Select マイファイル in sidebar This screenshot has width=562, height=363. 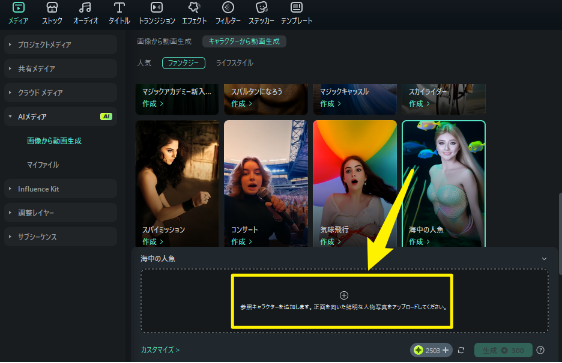coord(43,165)
